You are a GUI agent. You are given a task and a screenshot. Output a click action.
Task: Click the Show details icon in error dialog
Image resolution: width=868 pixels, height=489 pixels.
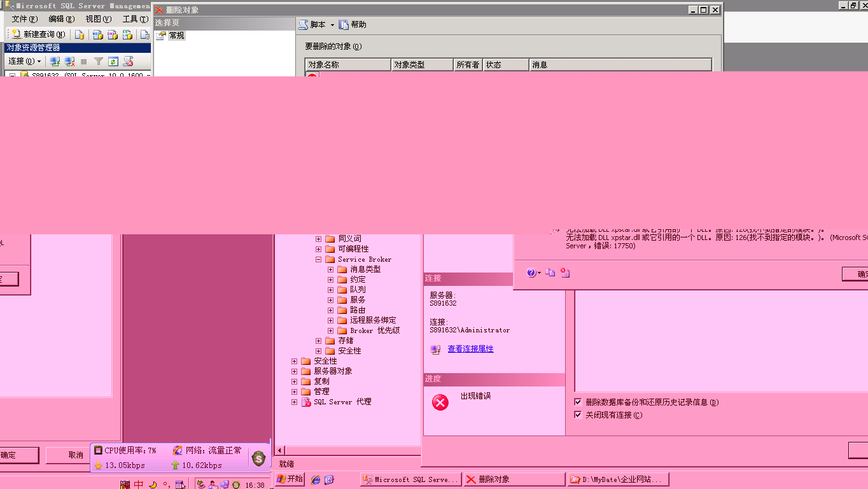tap(565, 273)
